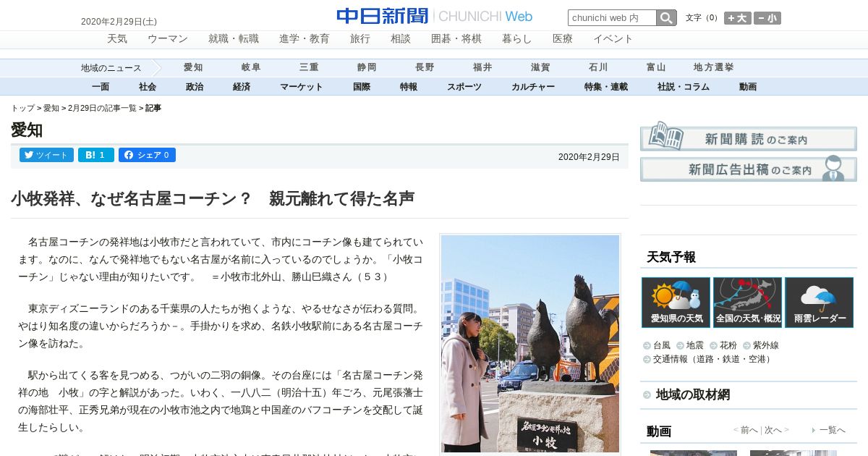Select 愛知 regional news tab

point(193,67)
